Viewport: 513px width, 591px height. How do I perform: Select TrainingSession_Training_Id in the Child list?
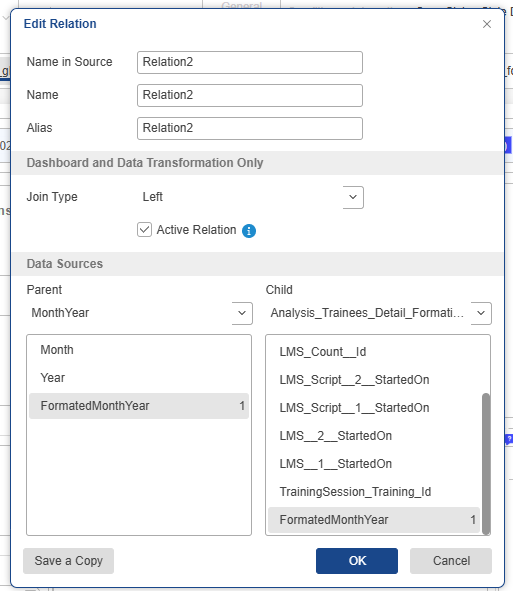[x=374, y=492]
